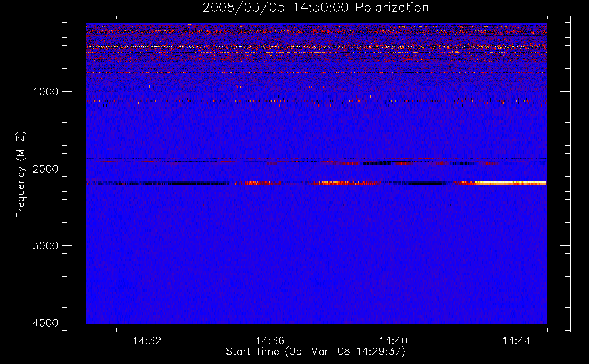Click the bright yellow emission band near 2200 MHz
Screen dimensions: 589x364
pyautogui.click(x=510, y=183)
